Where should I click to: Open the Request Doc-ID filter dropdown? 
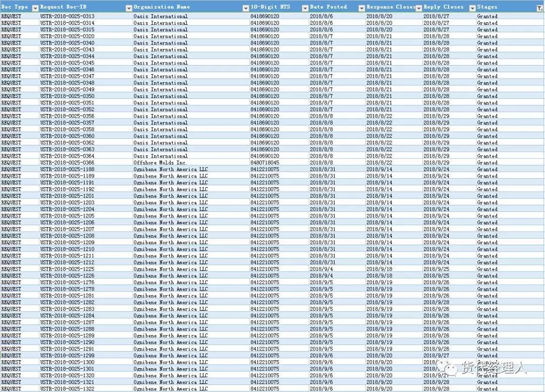[x=129, y=9]
